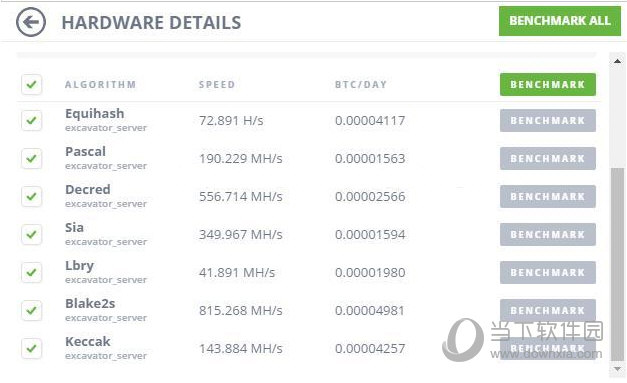Select the Blake2s algorithm name
The image size is (627, 383).
(90, 303)
